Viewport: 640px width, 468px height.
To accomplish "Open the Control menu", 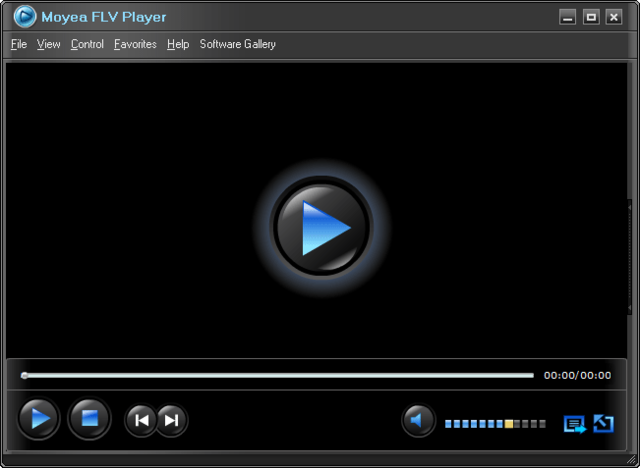I will [87, 44].
